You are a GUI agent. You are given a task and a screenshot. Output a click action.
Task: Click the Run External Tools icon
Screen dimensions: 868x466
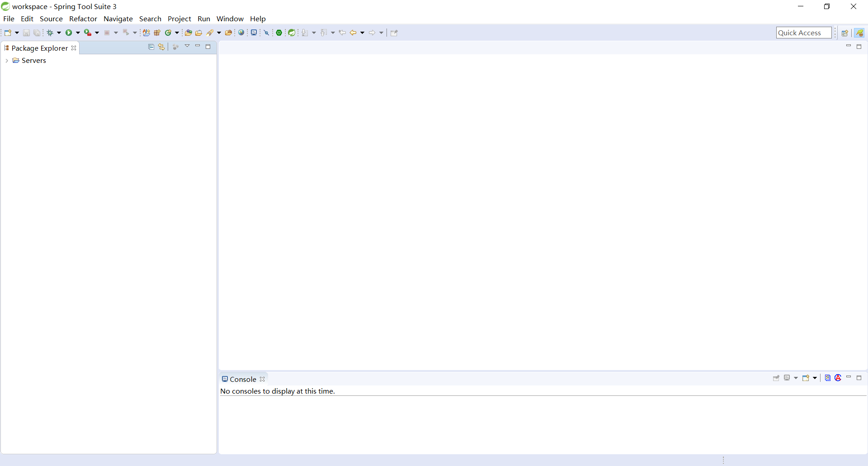coord(88,33)
